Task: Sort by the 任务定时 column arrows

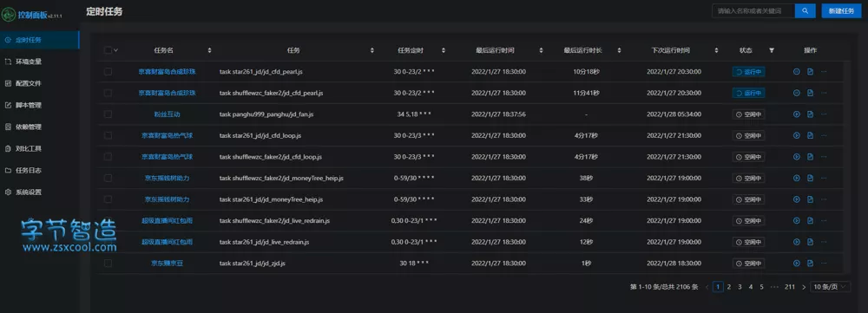Action: pos(444,50)
